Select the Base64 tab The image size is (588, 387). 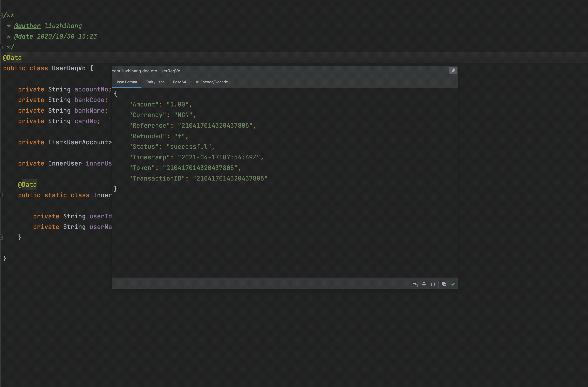point(179,82)
